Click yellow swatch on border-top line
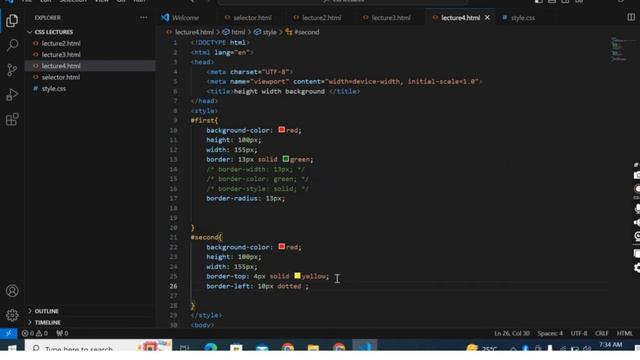Viewport: 640px width, 360px height. [x=297, y=276]
